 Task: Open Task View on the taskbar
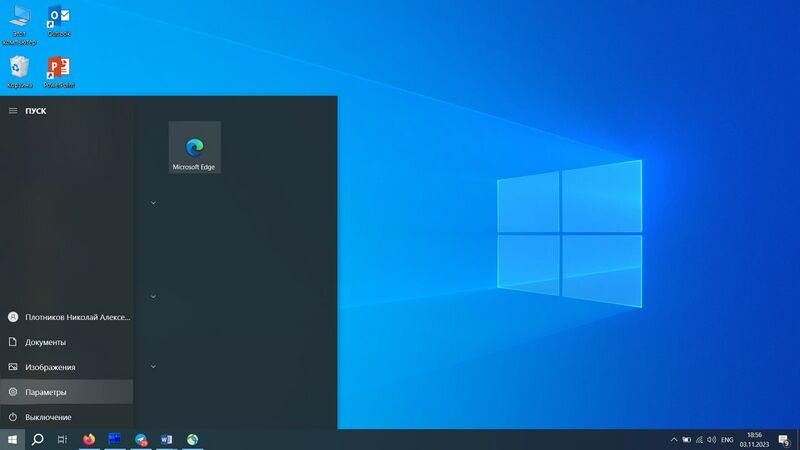click(62, 439)
